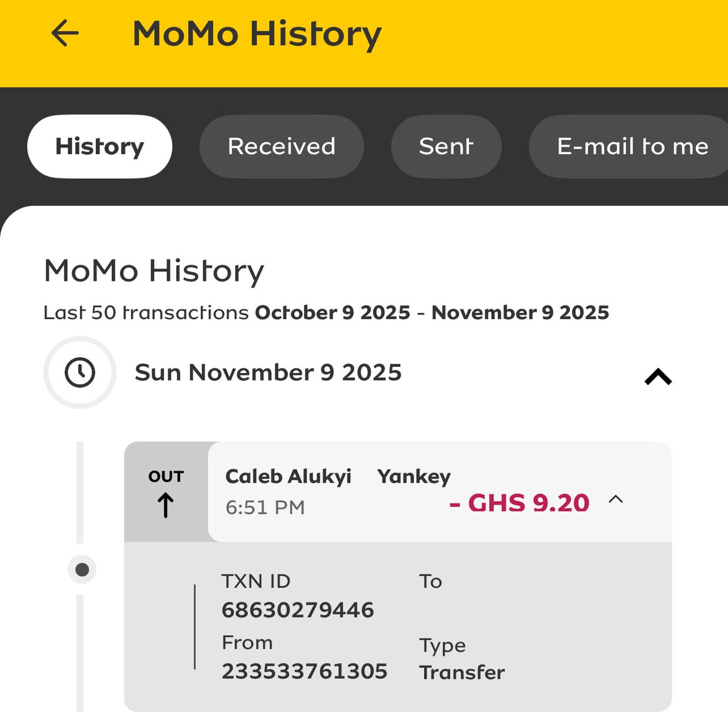Tap the 6:51 PM timestamp
Screen dimensions: 728x712
click(x=265, y=507)
